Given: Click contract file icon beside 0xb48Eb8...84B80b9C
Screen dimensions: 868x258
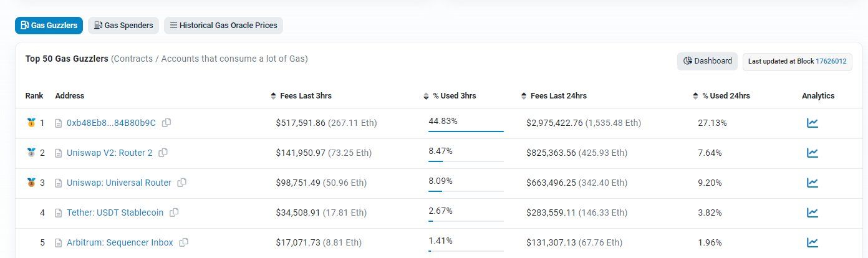Looking at the screenshot, I should [x=59, y=123].
